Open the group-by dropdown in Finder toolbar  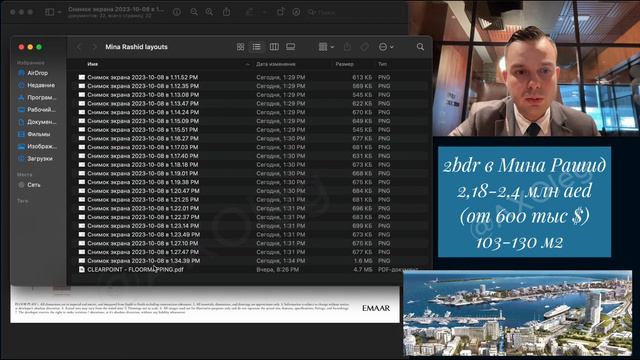tap(326, 47)
